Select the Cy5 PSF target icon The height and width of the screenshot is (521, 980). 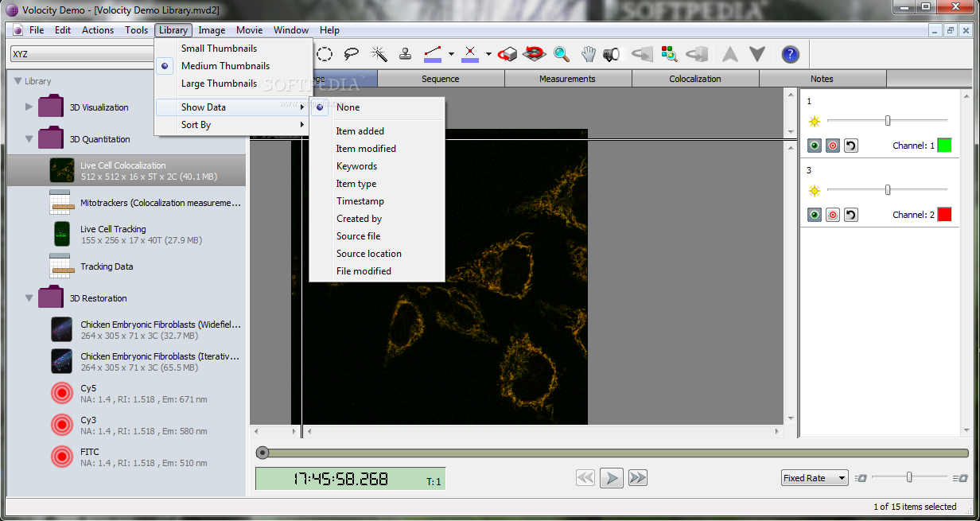click(x=61, y=394)
